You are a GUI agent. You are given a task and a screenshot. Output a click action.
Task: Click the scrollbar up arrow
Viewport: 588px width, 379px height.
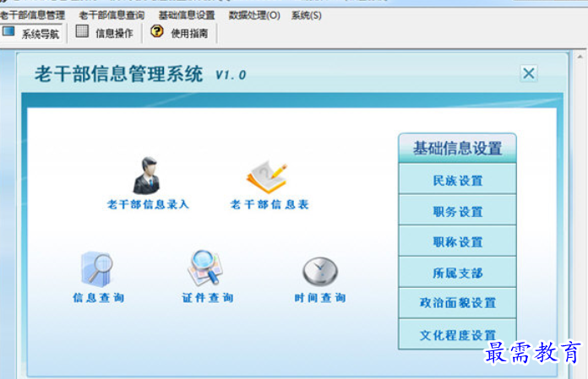[x=580, y=57]
